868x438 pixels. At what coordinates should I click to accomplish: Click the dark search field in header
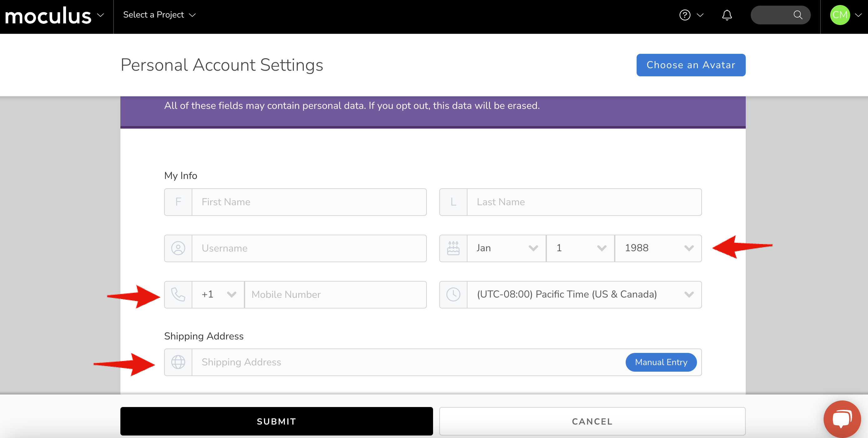pyautogui.click(x=780, y=15)
